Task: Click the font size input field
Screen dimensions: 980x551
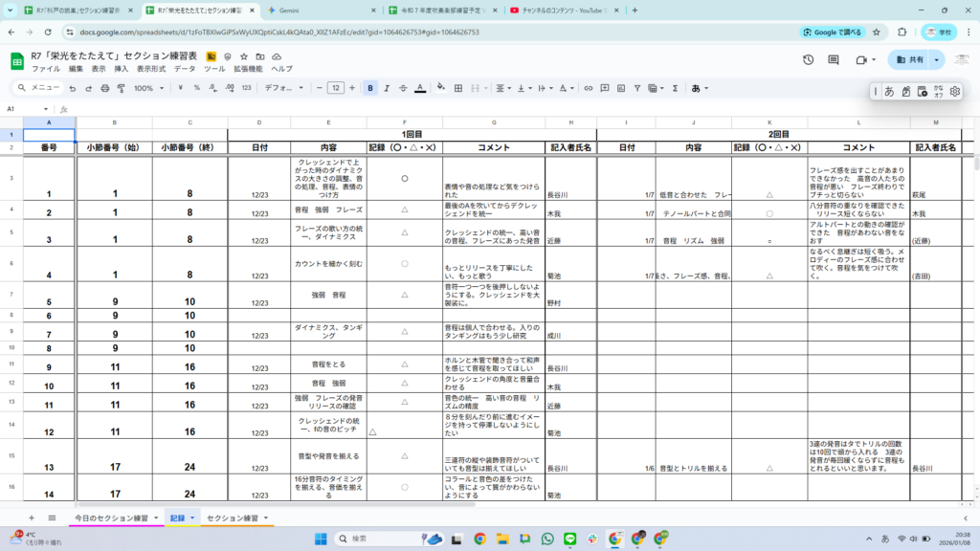Action: pos(336,88)
